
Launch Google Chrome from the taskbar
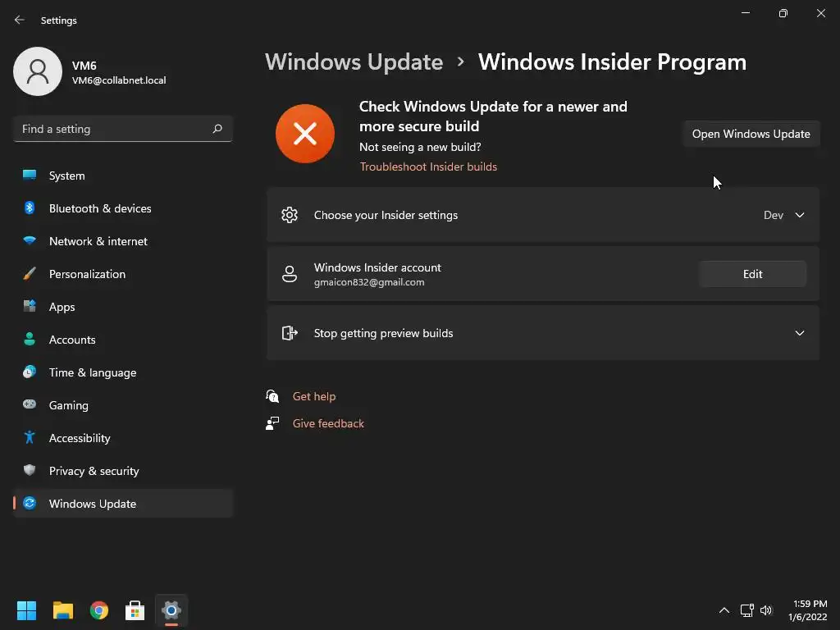point(99,610)
